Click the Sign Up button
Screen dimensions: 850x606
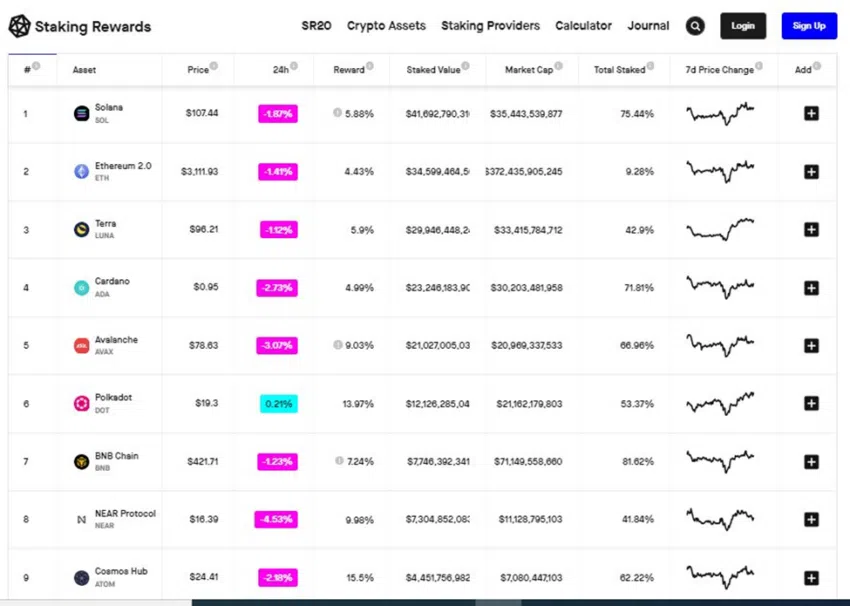tap(809, 25)
